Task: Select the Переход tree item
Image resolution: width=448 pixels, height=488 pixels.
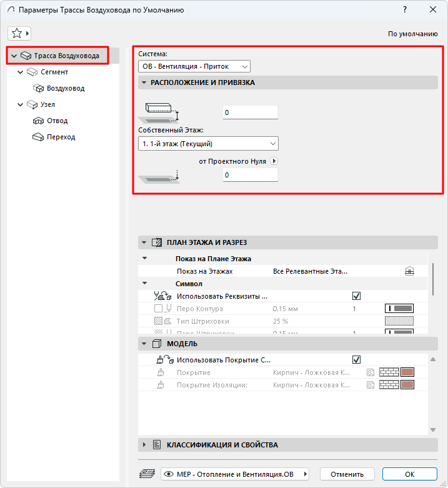Action: [61, 137]
